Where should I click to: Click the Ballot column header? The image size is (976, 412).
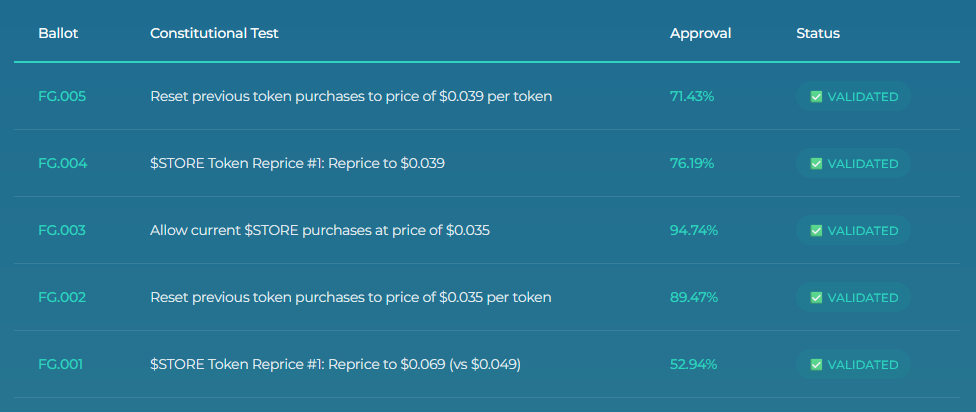(59, 34)
